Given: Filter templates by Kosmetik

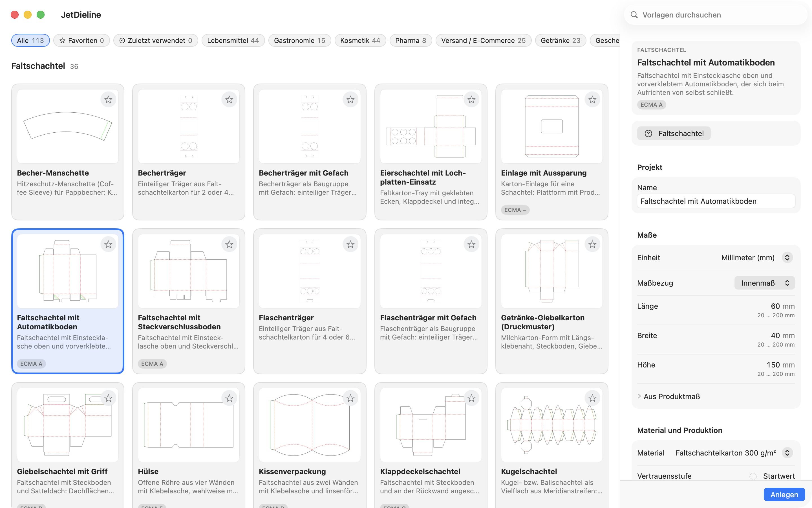Looking at the screenshot, I should coord(360,40).
